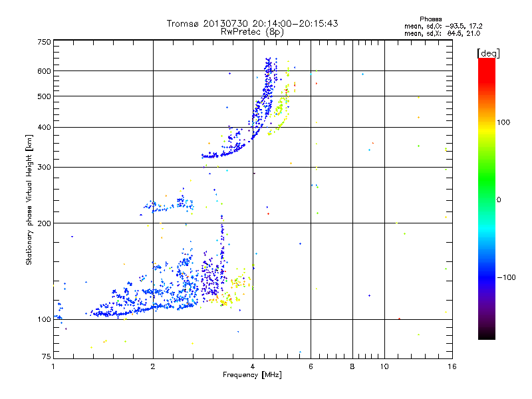Viewport: 532px width, 399px height.
Task: Click the colorbar tick label '0'
Action: 499,200
